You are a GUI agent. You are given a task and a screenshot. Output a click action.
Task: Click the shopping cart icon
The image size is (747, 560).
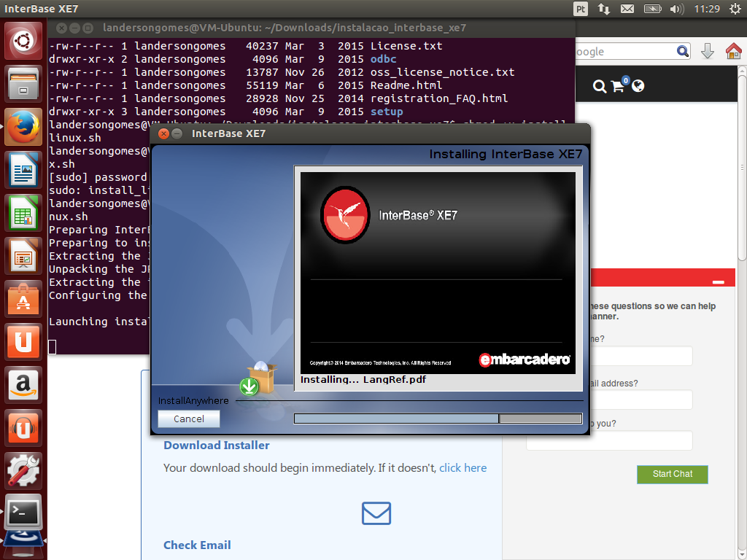(x=619, y=86)
